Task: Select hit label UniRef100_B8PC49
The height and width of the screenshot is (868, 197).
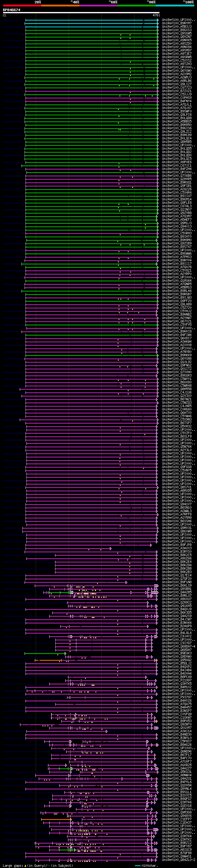Action: click(177, 677)
